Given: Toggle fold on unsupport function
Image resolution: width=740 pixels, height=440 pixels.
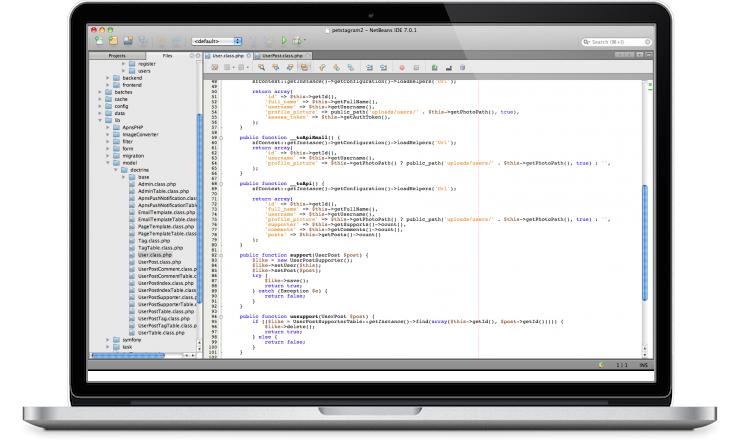Looking at the screenshot, I should [x=221, y=317].
